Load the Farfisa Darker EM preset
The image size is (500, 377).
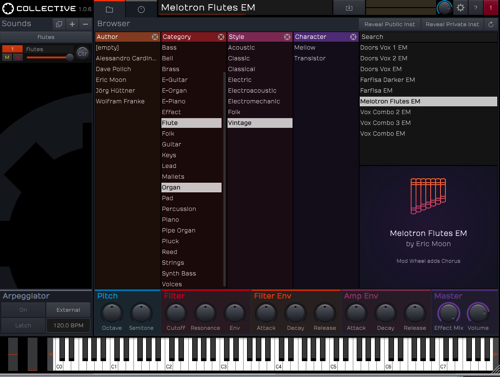pos(428,80)
